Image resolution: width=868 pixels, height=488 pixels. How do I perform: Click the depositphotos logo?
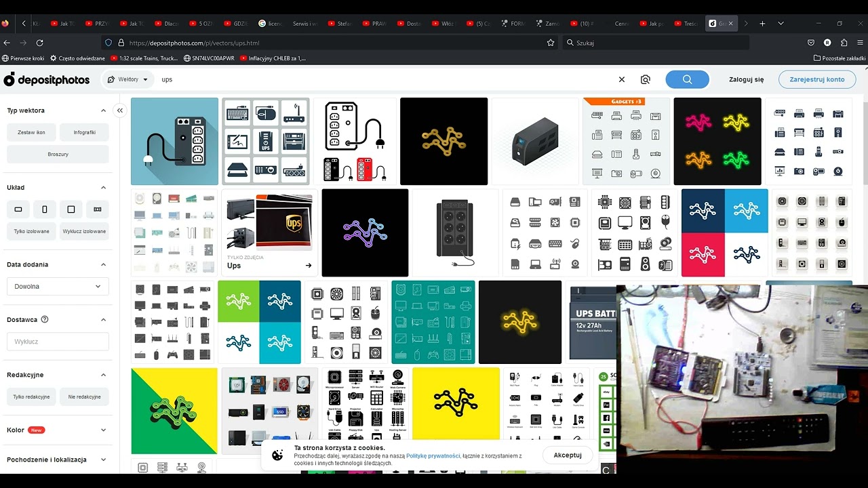pyautogui.click(x=47, y=79)
